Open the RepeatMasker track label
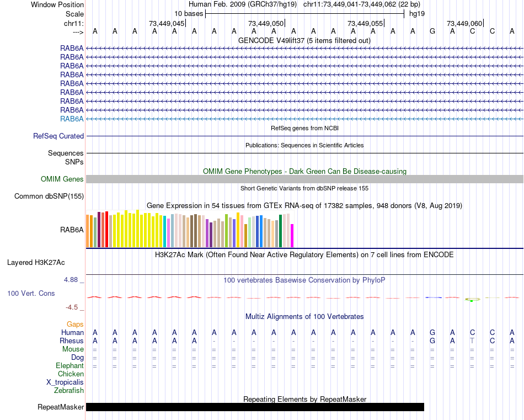This screenshot has height=420, width=524. point(61,407)
